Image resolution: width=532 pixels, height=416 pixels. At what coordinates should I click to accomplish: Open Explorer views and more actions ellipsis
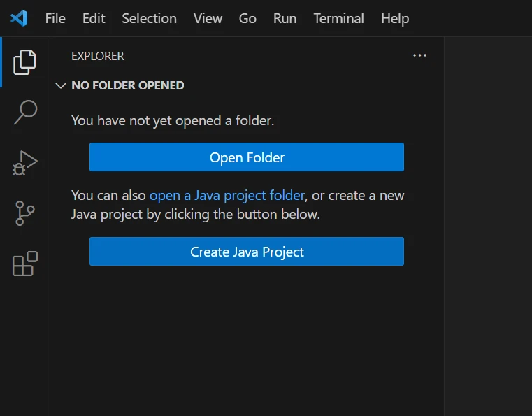419,55
